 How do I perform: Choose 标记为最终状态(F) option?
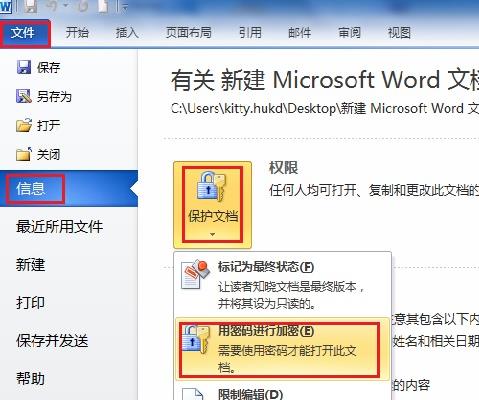coord(282,285)
